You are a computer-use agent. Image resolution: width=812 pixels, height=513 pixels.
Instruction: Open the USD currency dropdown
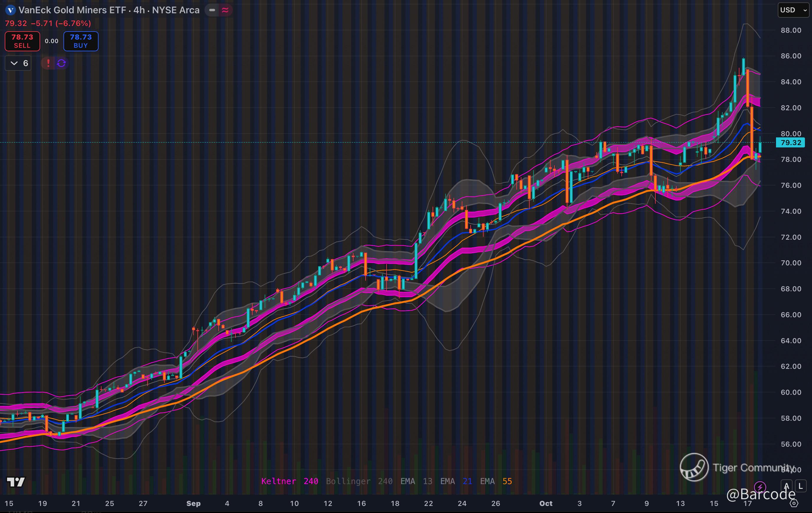tap(793, 10)
